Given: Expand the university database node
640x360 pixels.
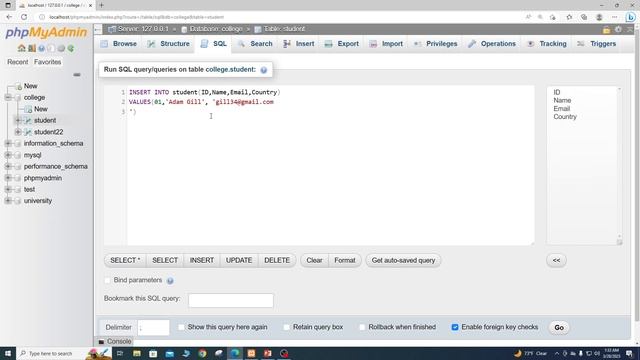Looking at the screenshot, I should coord(8,201).
